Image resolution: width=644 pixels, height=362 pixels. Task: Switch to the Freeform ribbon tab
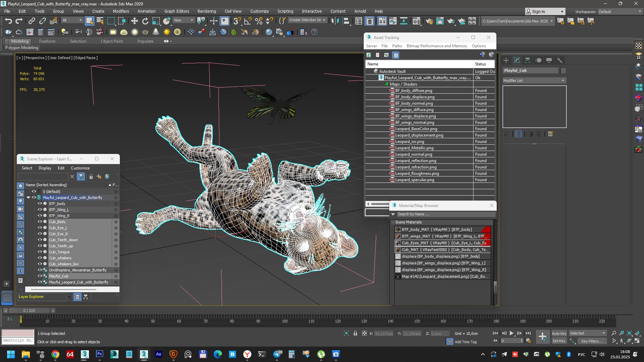(47, 41)
